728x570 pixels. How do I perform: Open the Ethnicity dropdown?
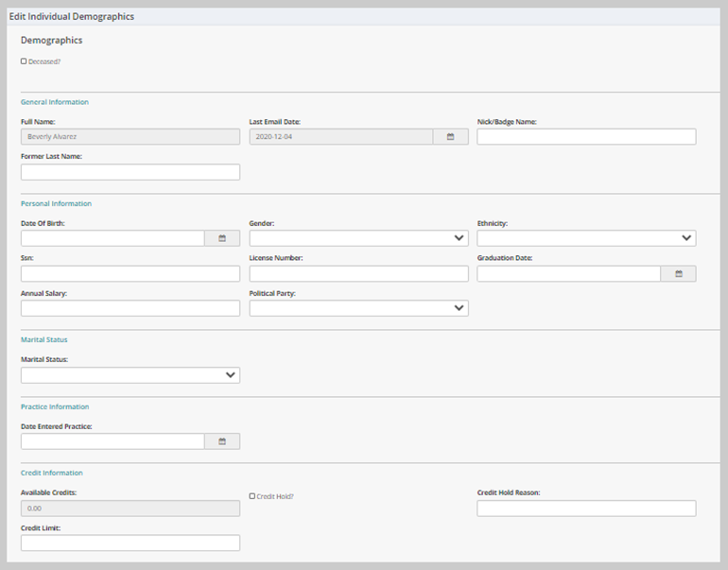(x=586, y=238)
